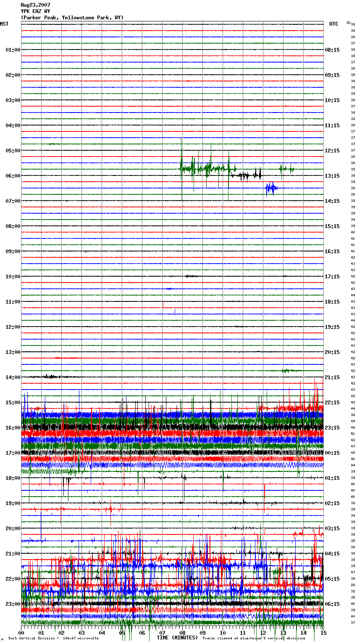Select the '17:00' MST time label
This screenshot has height=644, width=357.
click(13, 453)
